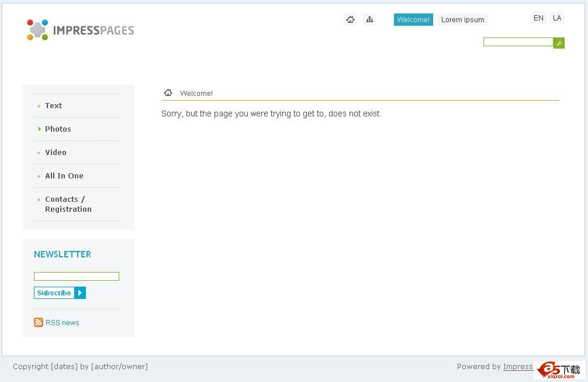This screenshot has height=382, width=588.
Task: Click the green search button icon
Action: (559, 43)
